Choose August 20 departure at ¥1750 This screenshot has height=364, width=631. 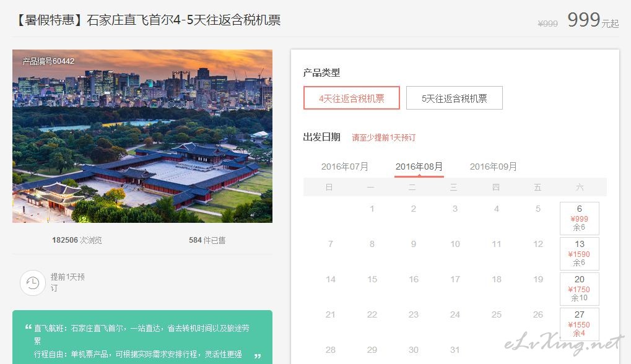click(x=579, y=289)
